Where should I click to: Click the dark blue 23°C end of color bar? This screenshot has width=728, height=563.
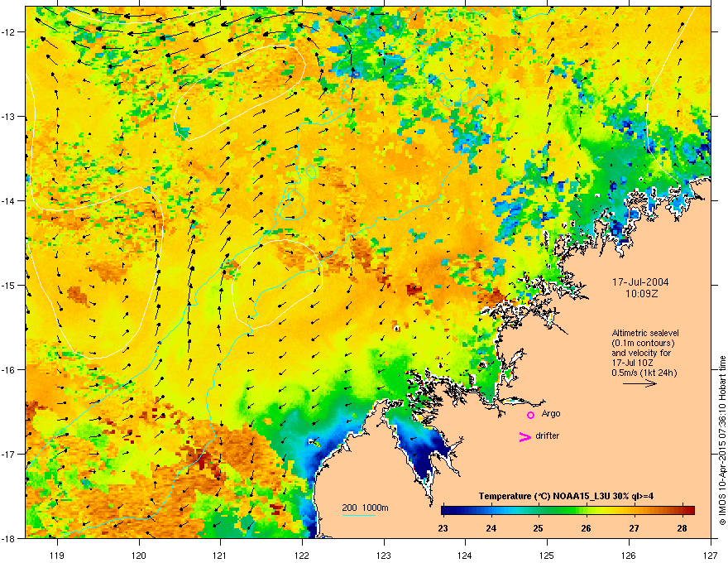447,510
